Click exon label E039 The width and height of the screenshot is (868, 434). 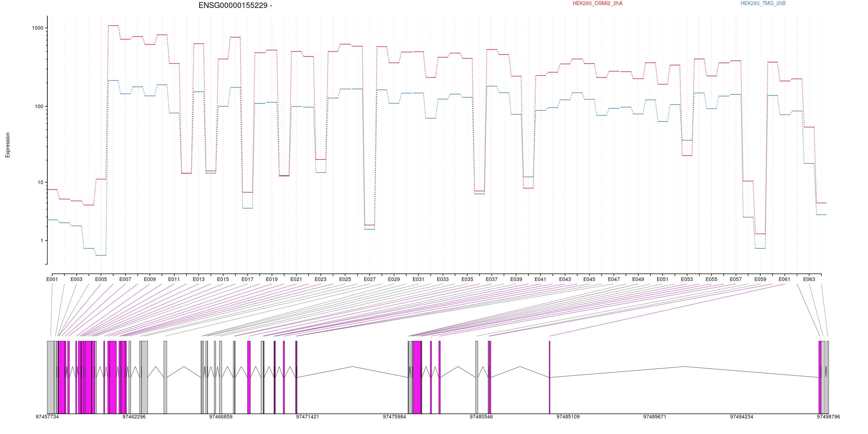pyautogui.click(x=516, y=279)
